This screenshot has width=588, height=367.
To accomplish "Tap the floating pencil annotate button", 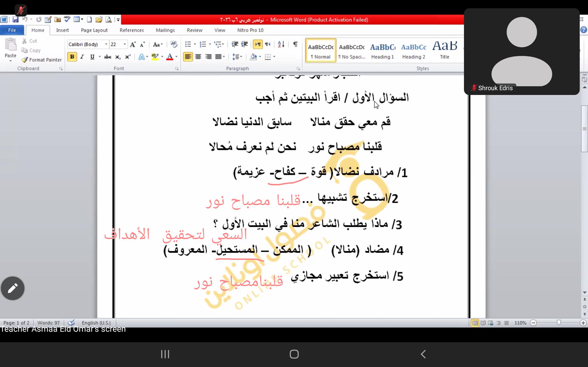I will [x=13, y=288].
